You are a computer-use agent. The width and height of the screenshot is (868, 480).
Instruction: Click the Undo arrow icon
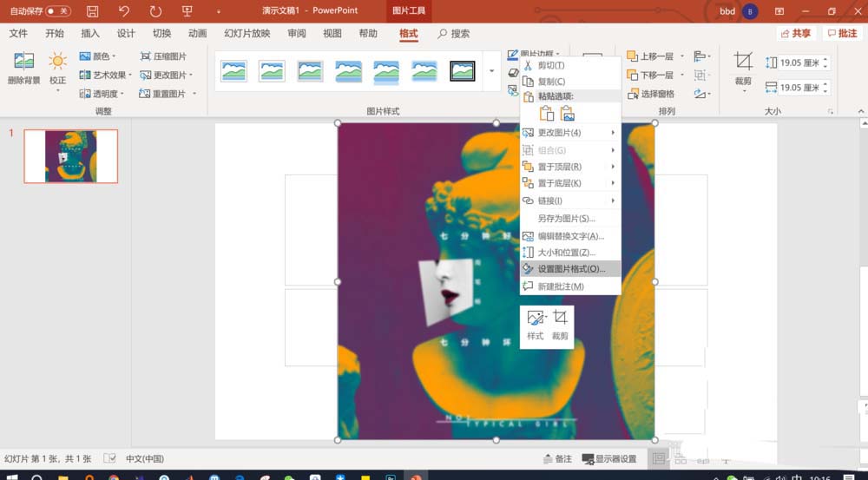[124, 11]
